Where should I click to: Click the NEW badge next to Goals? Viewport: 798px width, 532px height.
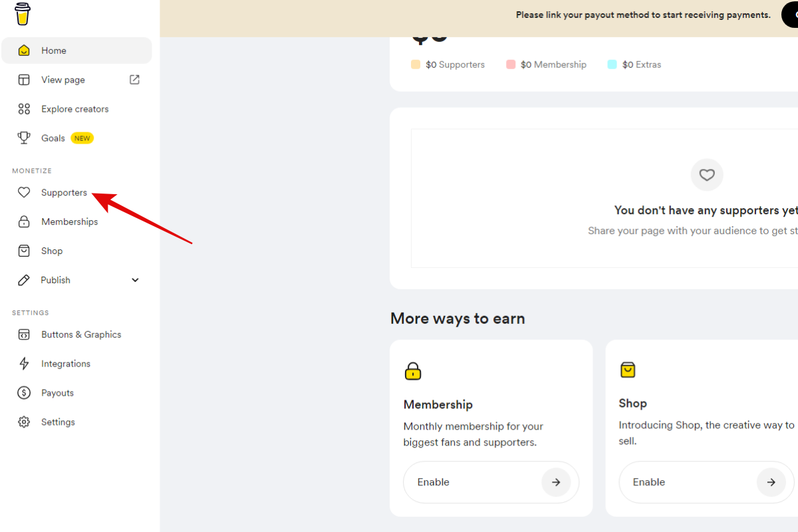pyautogui.click(x=82, y=138)
